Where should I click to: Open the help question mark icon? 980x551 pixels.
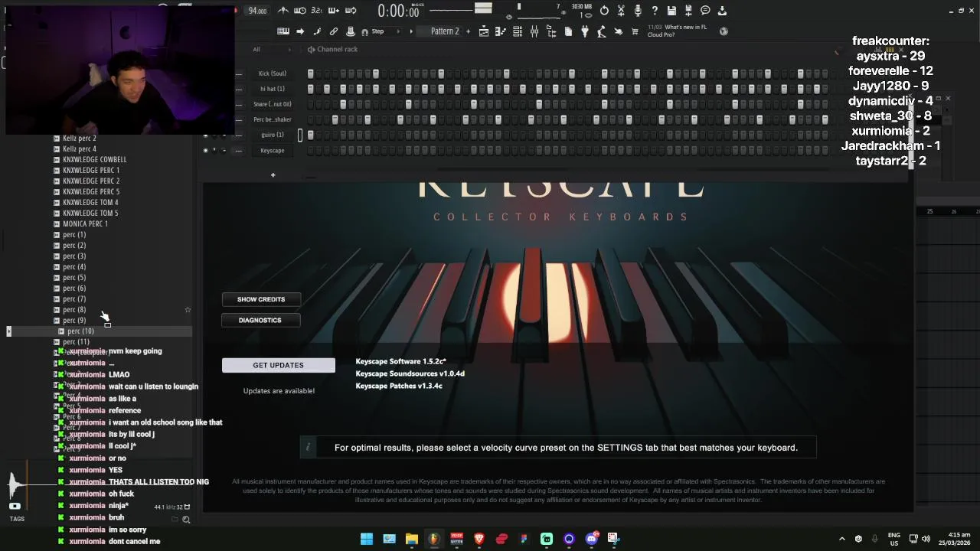tap(655, 11)
